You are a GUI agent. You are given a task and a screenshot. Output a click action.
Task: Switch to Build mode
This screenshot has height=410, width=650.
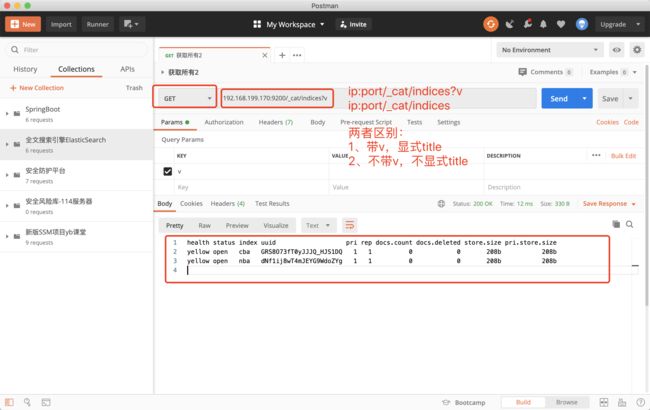pos(523,402)
